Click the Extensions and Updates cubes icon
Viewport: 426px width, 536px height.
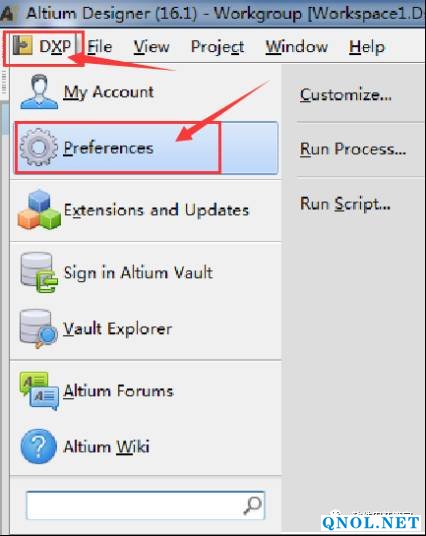[x=39, y=209]
